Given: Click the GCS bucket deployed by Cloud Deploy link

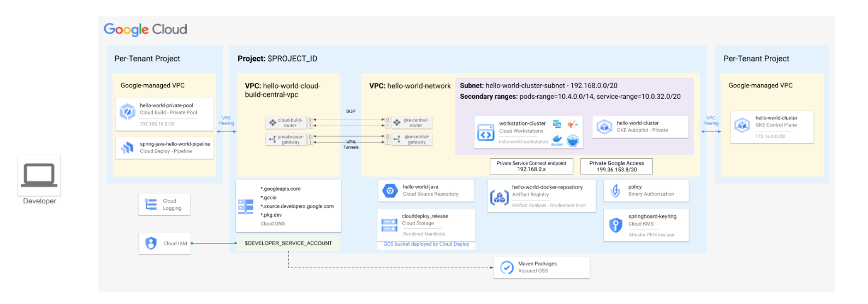Looking at the screenshot, I should pyautogui.click(x=426, y=244).
